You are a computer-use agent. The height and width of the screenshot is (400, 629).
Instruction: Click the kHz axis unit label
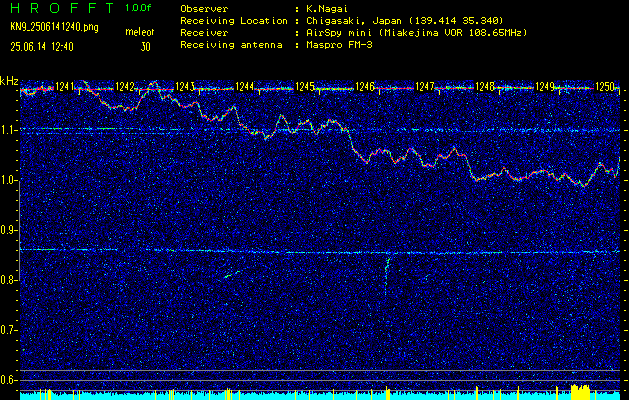[x=9, y=81]
